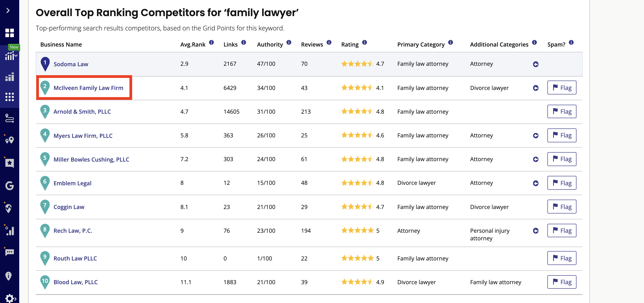Select the 14605 links value for Arnold & Smith
This screenshot has height=303, width=644.
pyautogui.click(x=231, y=112)
